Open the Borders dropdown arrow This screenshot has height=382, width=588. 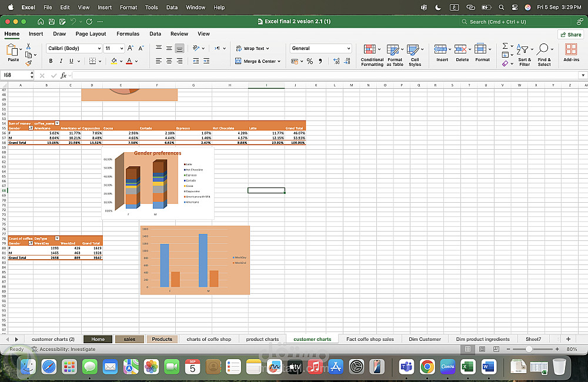(100, 61)
